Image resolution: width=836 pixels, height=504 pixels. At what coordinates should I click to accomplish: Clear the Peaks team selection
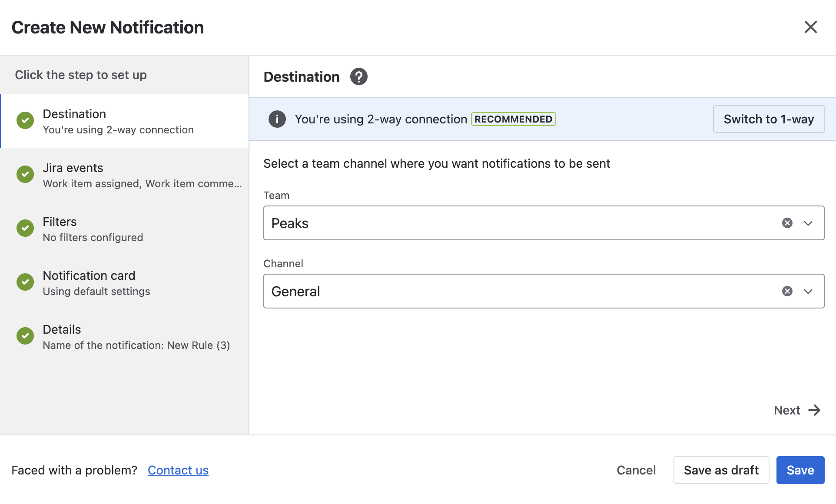pos(787,223)
